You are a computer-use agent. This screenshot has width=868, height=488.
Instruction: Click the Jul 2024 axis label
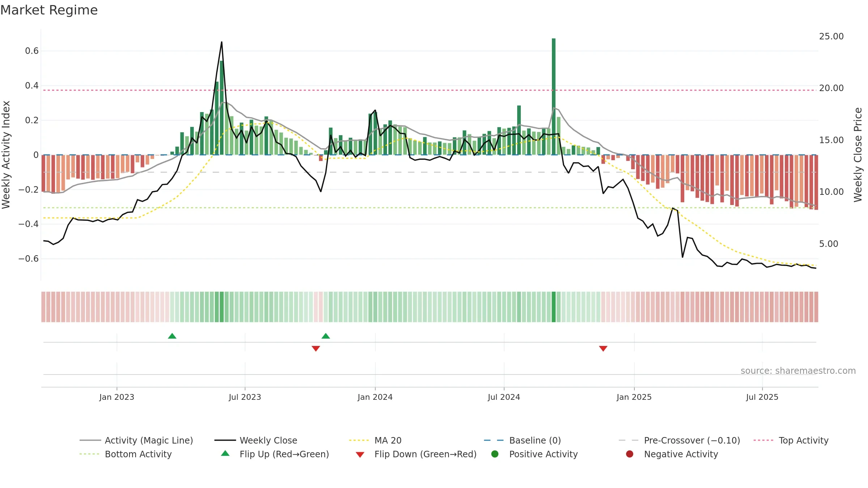(504, 397)
